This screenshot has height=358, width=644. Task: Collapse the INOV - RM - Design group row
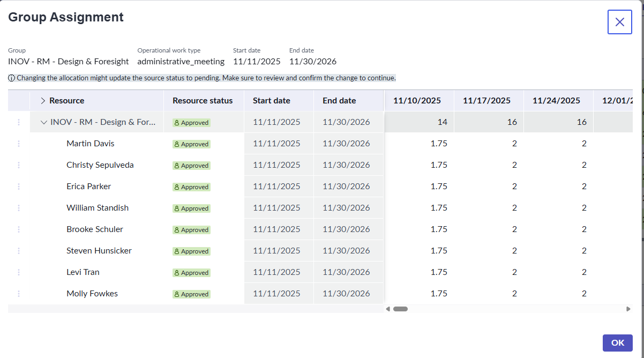click(x=44, y=122)
